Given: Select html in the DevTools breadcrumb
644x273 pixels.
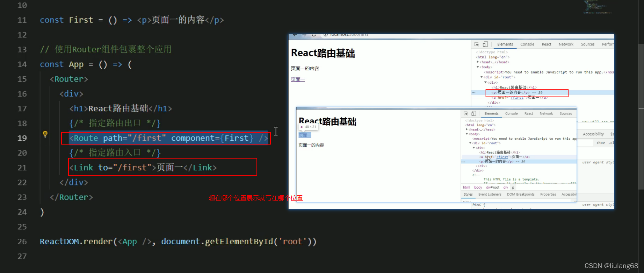Looking at the screenshot, I should tap(466, 187).
